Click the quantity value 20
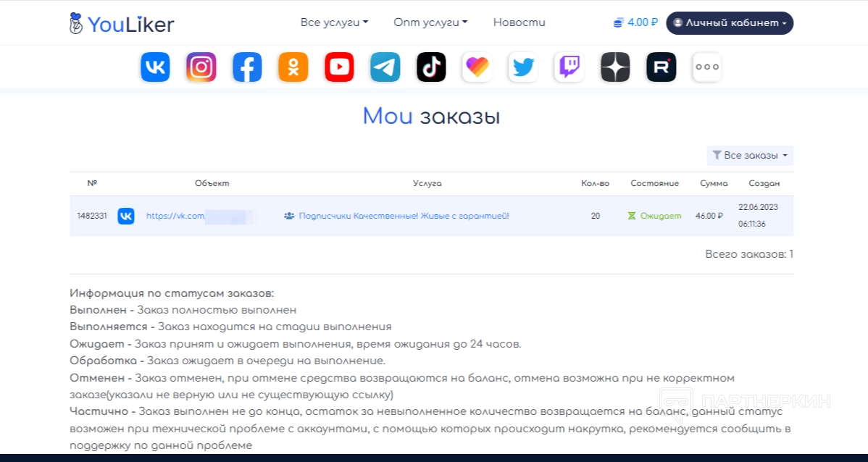868x462 pixels. pos(595,216)
